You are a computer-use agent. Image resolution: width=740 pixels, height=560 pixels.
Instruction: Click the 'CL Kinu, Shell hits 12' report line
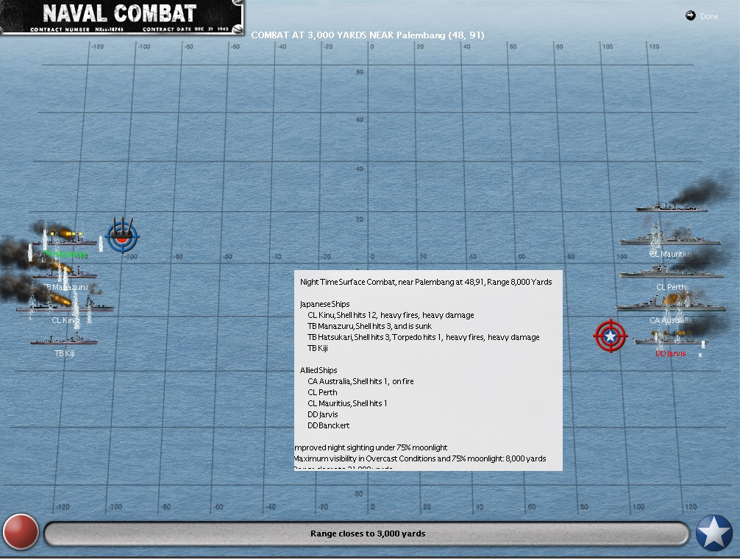[x=391, y=315]
